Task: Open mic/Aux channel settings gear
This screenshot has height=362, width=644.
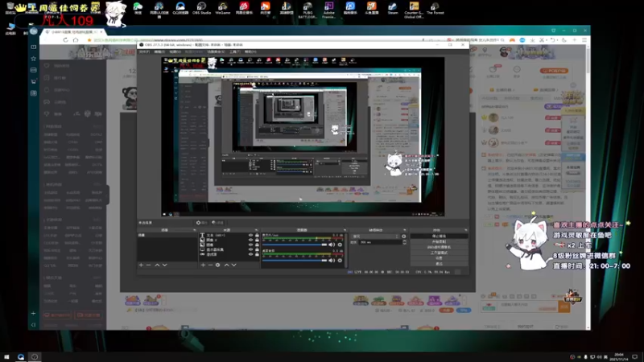Action: [x=340, y=245]
